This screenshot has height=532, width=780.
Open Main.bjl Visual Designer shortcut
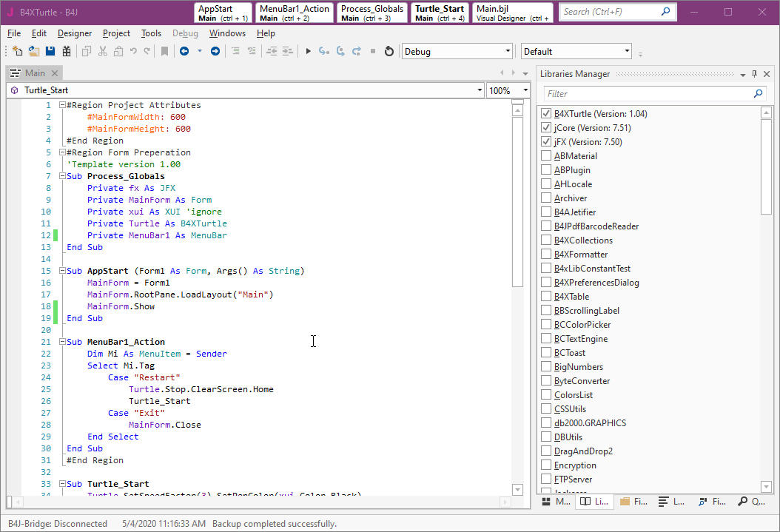(512, 13)
